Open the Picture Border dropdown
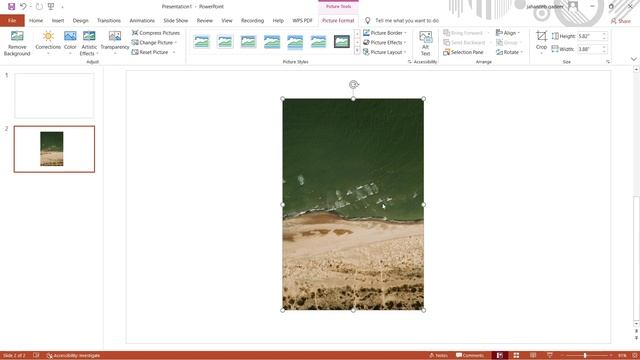The width and height of the screenshot is (640, 360). tap(385, 33)
